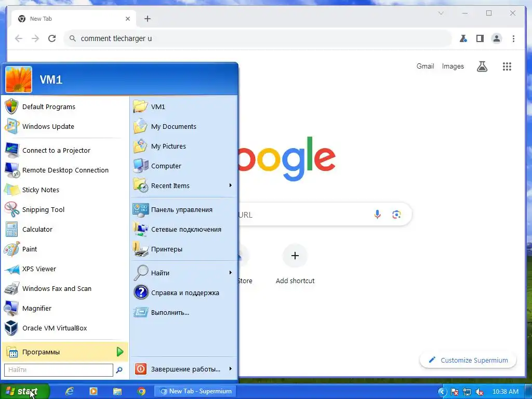This screenshot has width=532, height=399.
Task: Open the Chrome-style browser taskbar icon
Action: (x=141, y=391)
